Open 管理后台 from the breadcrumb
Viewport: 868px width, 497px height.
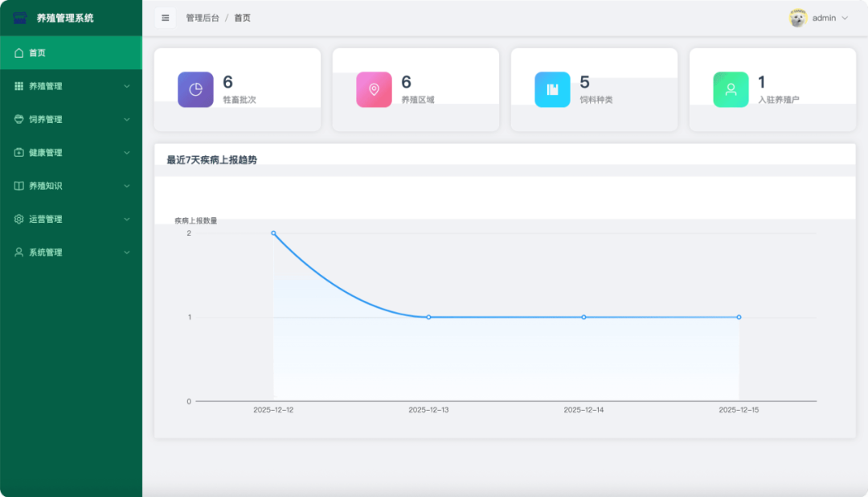(x=202, y=17)
